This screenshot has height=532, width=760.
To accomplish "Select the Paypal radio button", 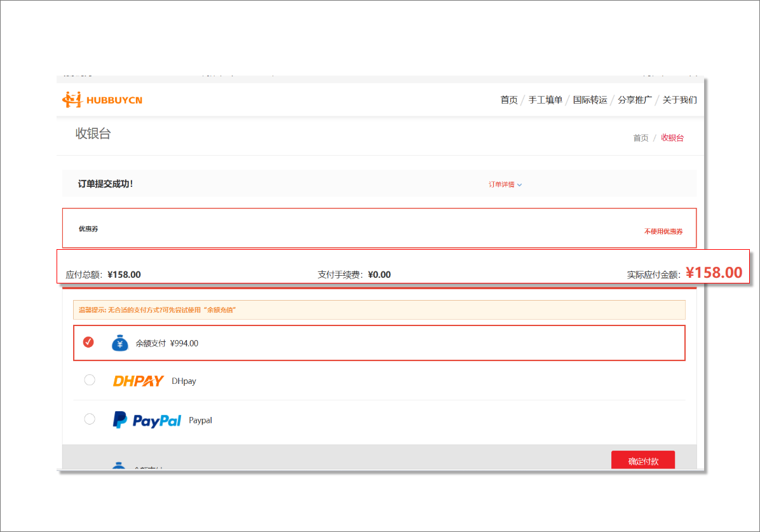I will point(90,419).
